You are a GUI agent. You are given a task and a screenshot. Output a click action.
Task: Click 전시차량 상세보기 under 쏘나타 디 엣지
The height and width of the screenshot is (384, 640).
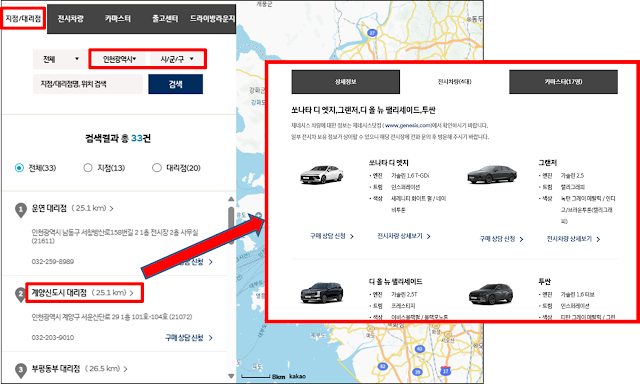404,236
